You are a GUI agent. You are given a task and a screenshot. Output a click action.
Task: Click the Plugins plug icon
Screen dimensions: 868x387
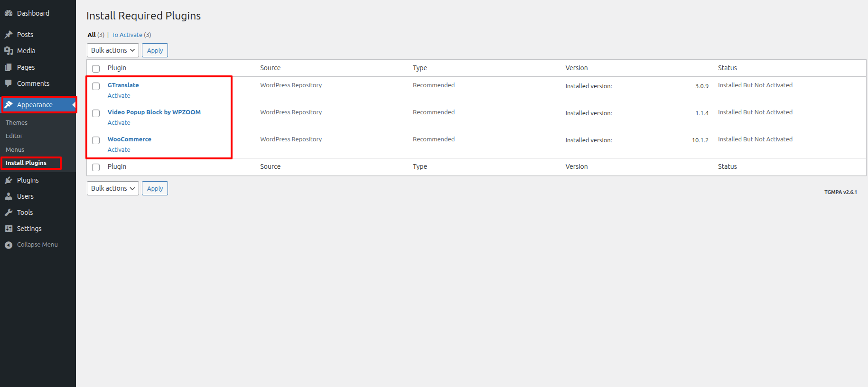[x=9, y=180]
